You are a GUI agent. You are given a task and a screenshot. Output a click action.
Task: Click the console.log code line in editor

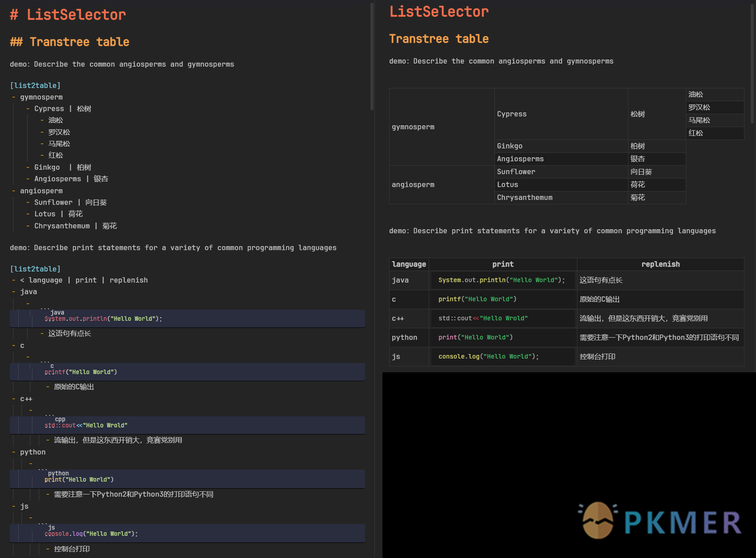click(x=92, y=534)
